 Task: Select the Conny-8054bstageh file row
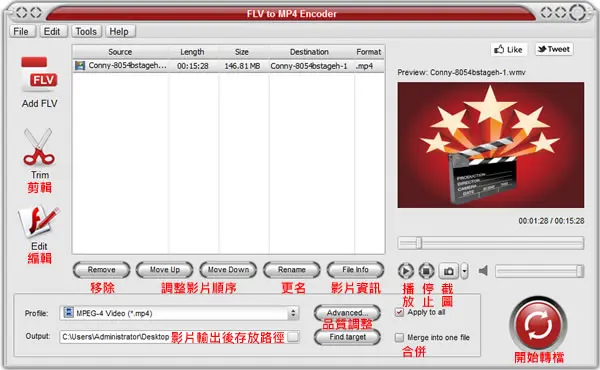(228, 66)
